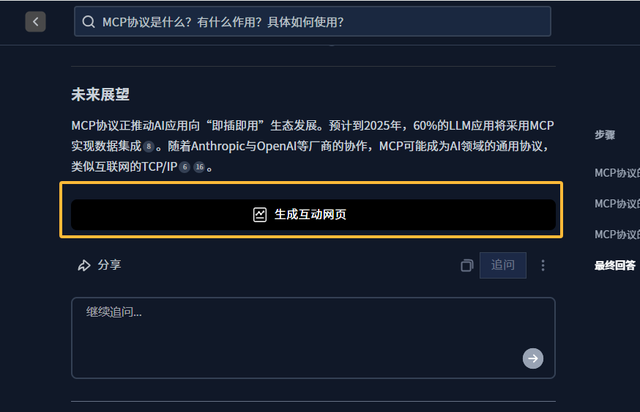Click the share arrow icon
The image size is (640, 412).
point(84,265)
